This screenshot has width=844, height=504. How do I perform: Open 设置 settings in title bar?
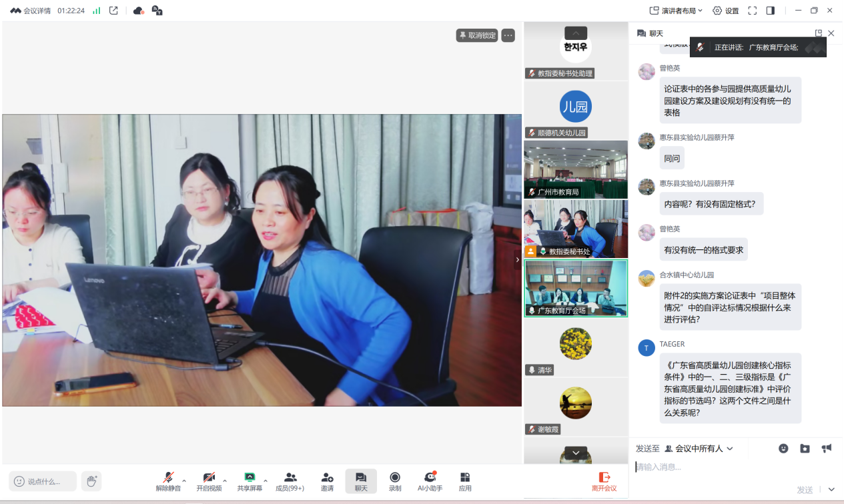(725, 11)
